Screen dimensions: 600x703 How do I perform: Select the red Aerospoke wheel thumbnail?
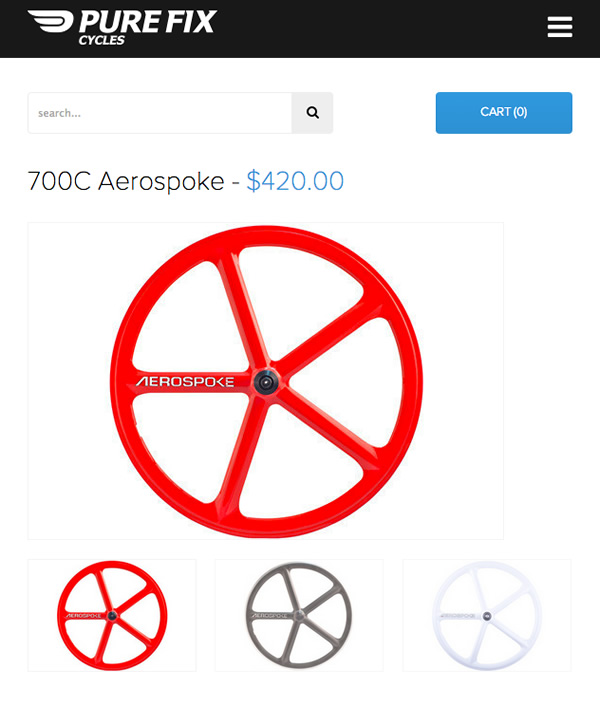[112, 615]
